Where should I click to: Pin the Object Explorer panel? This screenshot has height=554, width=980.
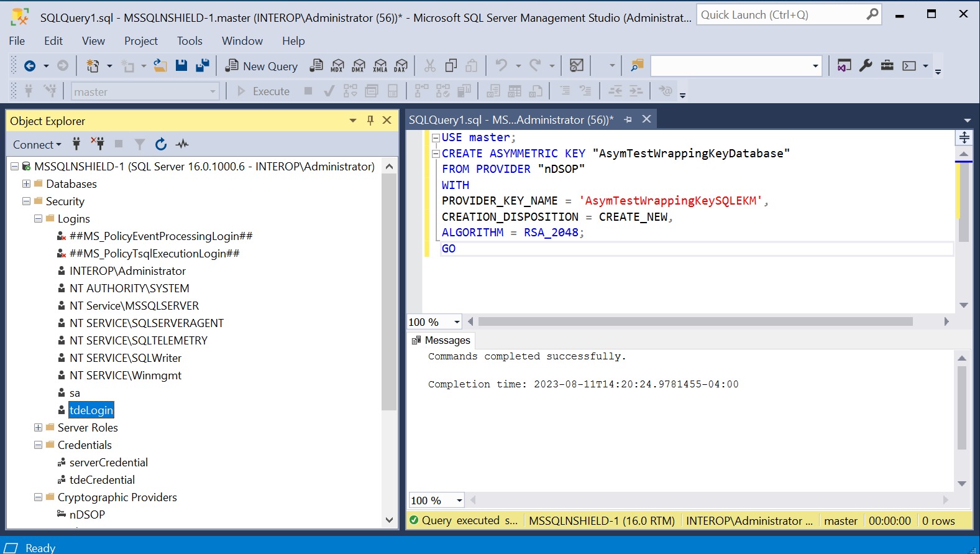coord(370,121)
